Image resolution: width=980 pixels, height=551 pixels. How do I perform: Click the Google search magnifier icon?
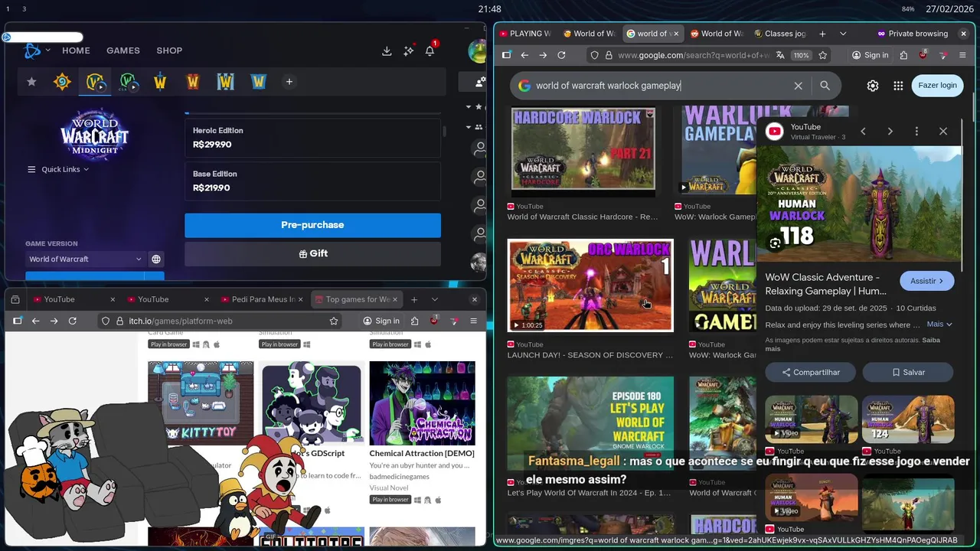tap(825, 86)
